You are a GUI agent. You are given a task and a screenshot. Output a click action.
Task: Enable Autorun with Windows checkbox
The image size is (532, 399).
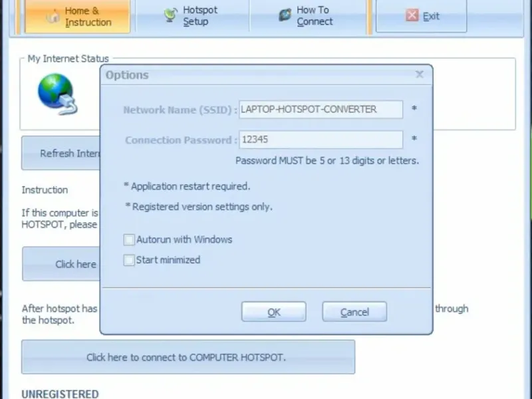point(129,240)
